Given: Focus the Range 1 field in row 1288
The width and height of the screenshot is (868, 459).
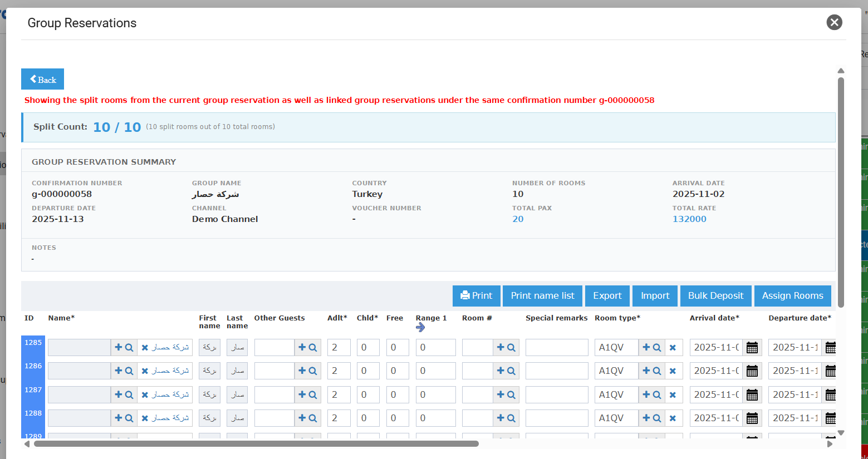Looking at the screenshot, I should [436, 418].
